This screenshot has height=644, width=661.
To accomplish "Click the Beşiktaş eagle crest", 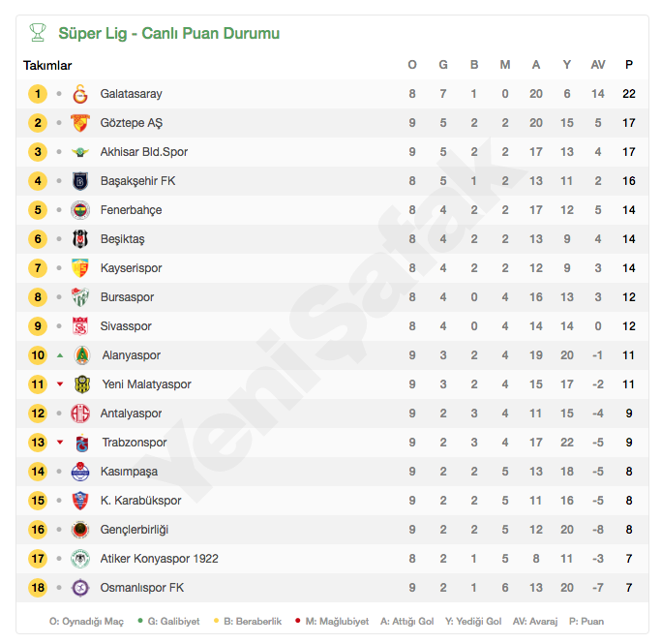I will [80, 239].
